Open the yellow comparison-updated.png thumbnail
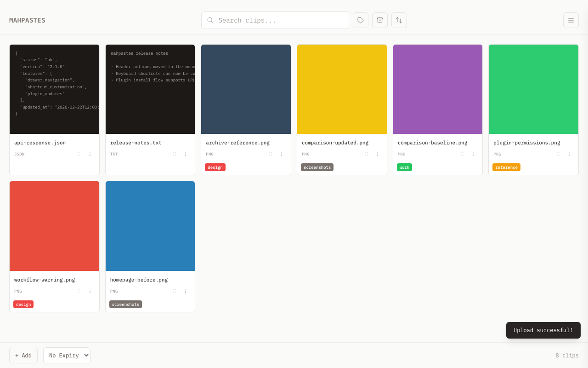 click(342, 89)
